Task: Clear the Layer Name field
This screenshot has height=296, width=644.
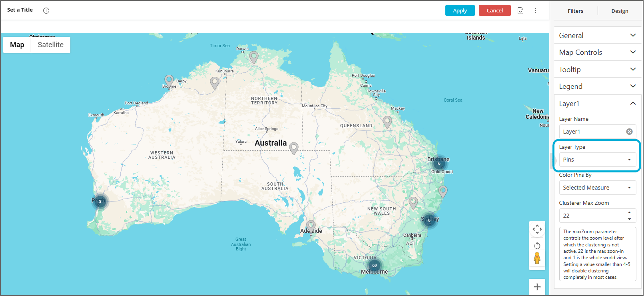Action: click(x=629, y=132)
